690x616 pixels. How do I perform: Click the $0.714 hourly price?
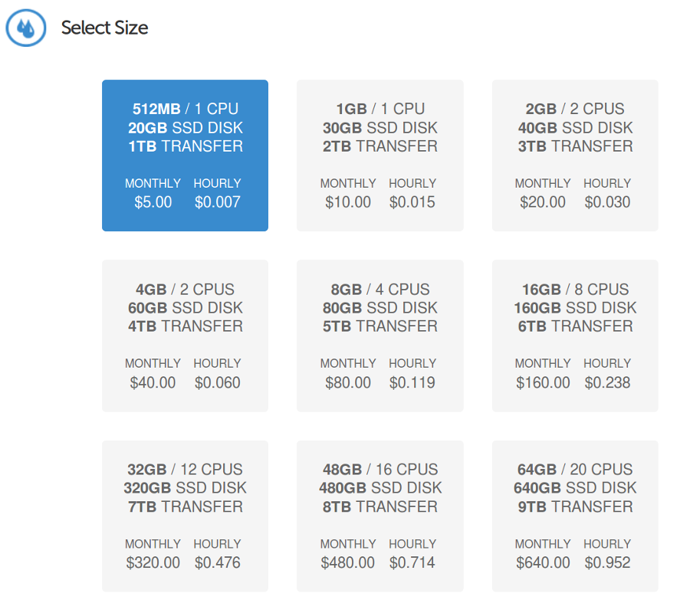(412, 562)
